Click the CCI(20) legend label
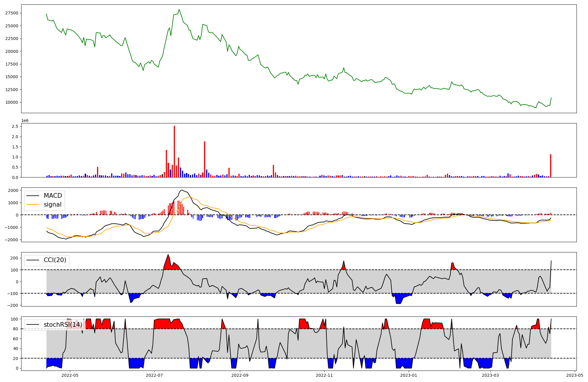The height and width of the screenshot is (382, 588). click(x=55, y=260)
